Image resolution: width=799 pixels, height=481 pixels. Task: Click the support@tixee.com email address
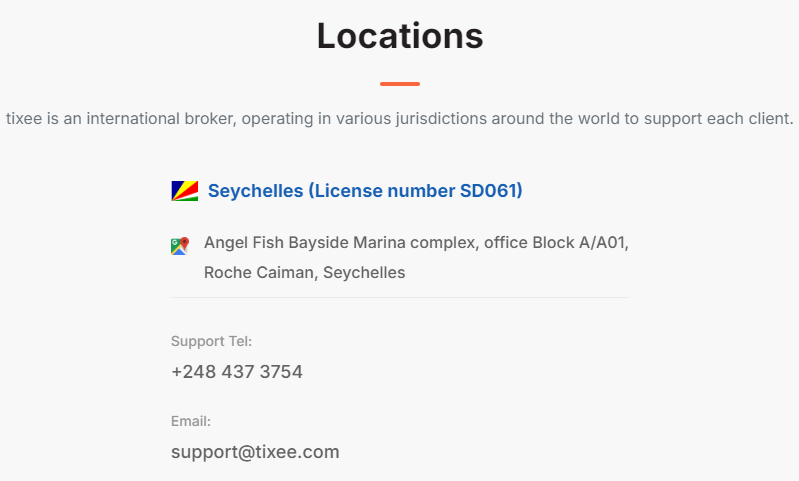255,452
